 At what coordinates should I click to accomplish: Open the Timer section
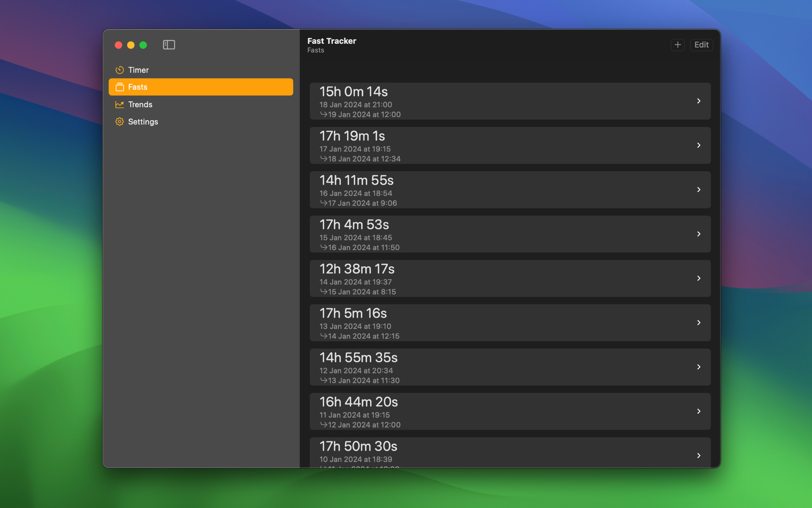pyautogui.click(x=201, y=70)
